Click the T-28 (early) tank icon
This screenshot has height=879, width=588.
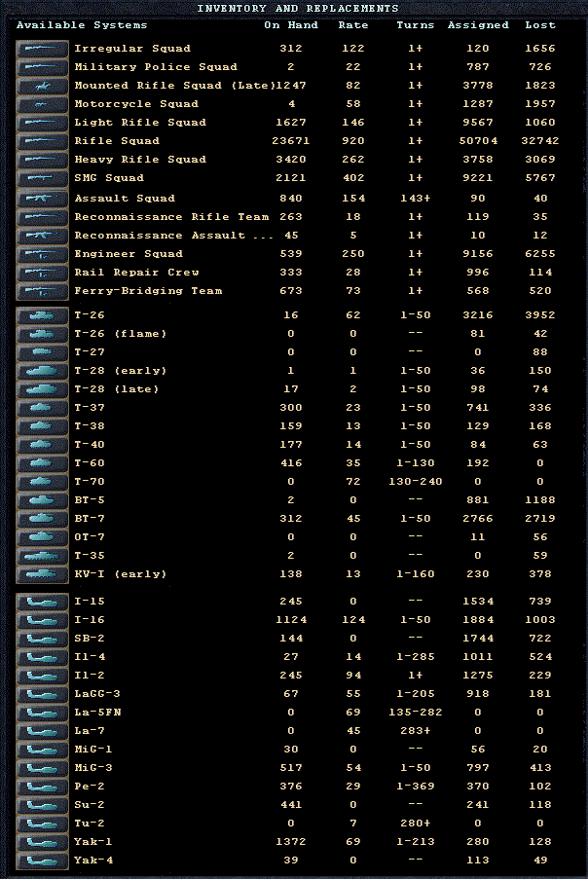(x=42, y=371)
